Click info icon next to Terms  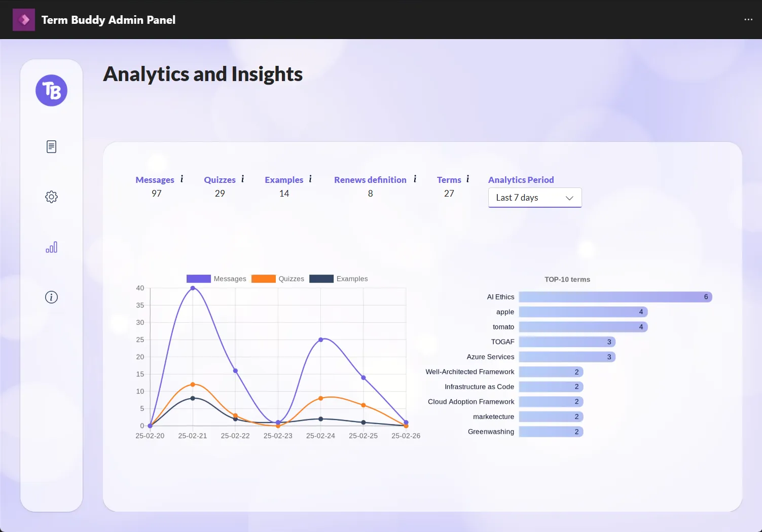tap(467, 179)
